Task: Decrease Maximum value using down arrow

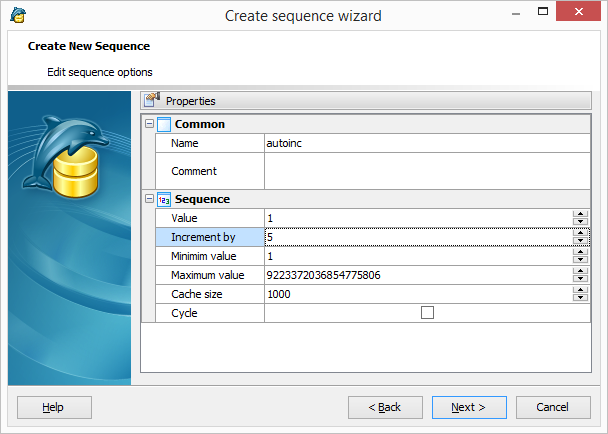Action: [x=580, y=279]
